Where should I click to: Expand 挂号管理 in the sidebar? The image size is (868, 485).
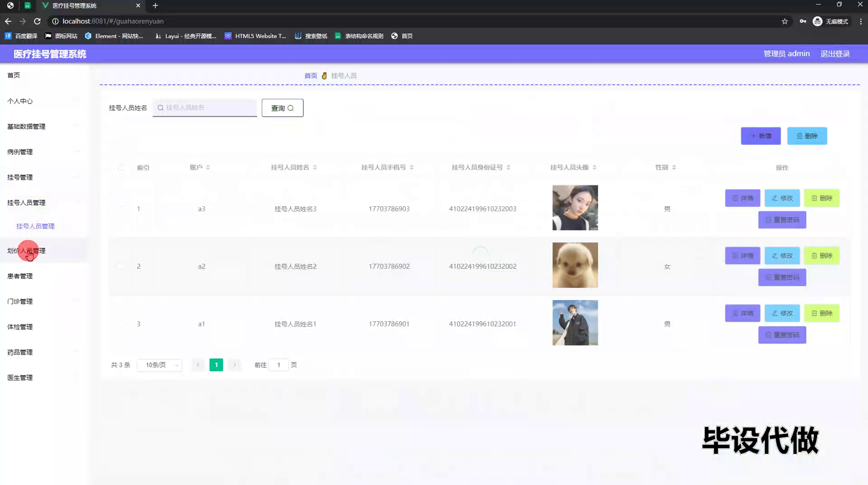(44, 177)
